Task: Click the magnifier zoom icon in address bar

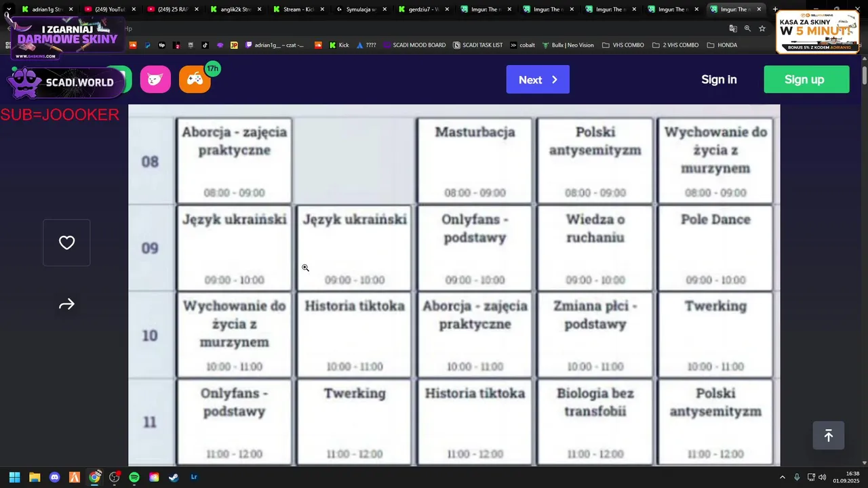Action: pos(747,28)
